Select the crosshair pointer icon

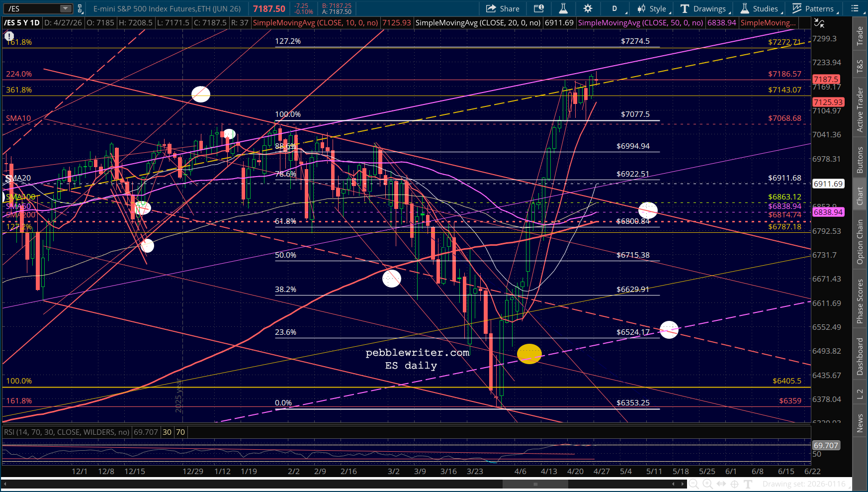[734, 484]
